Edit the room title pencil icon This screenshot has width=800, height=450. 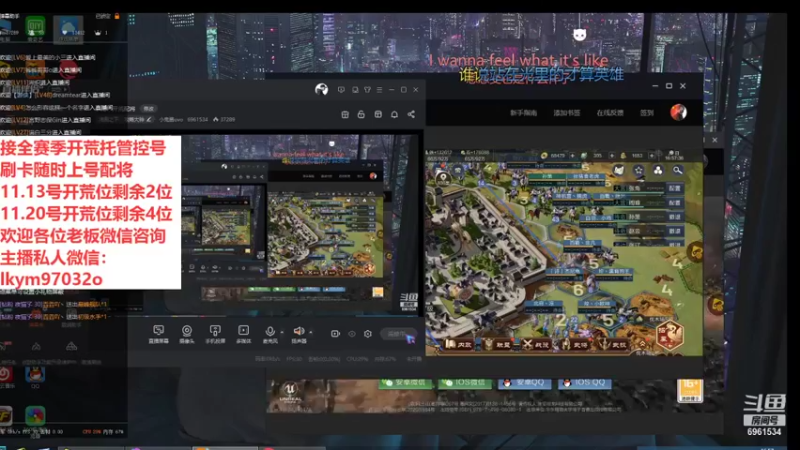click(148, 119)
